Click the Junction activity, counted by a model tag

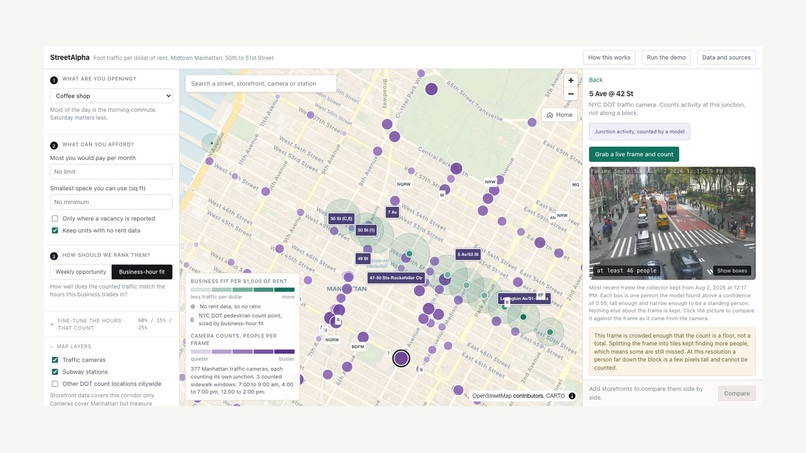click(x=639, y=132)
